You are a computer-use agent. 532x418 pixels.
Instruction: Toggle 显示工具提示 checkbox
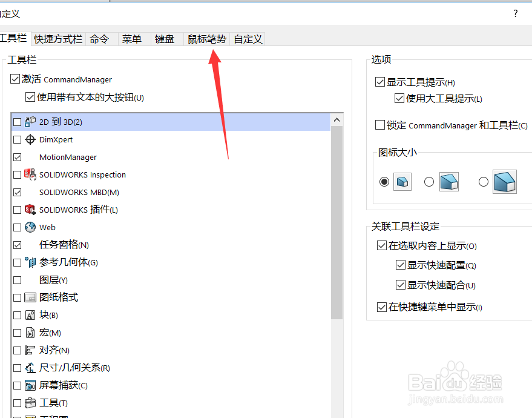pyautogui.click(x=379, y=82)
